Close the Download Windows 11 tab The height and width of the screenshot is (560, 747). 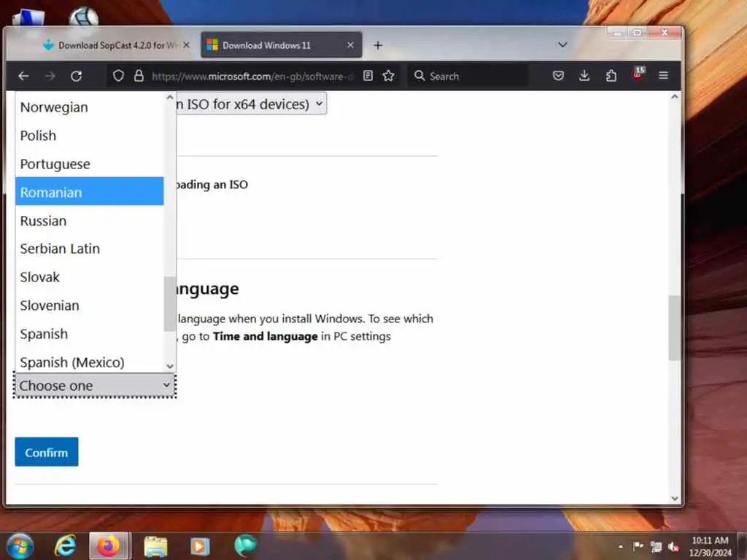point(351,44)
